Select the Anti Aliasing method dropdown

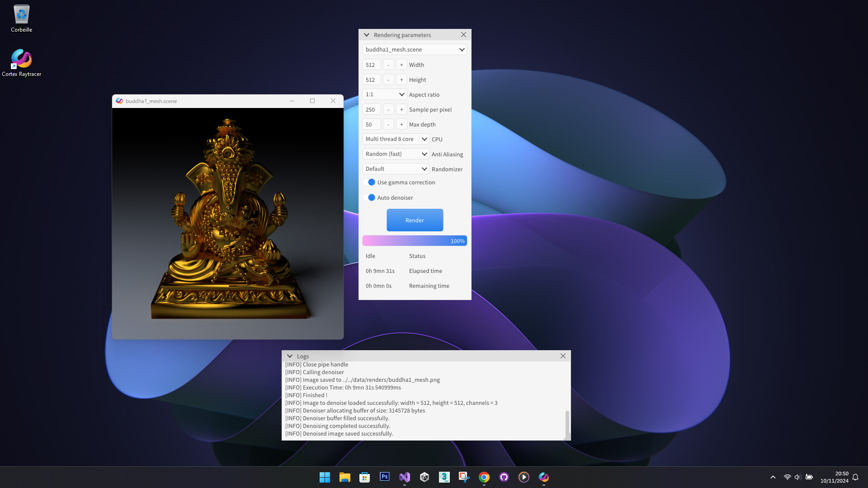(x=395, y=154)
